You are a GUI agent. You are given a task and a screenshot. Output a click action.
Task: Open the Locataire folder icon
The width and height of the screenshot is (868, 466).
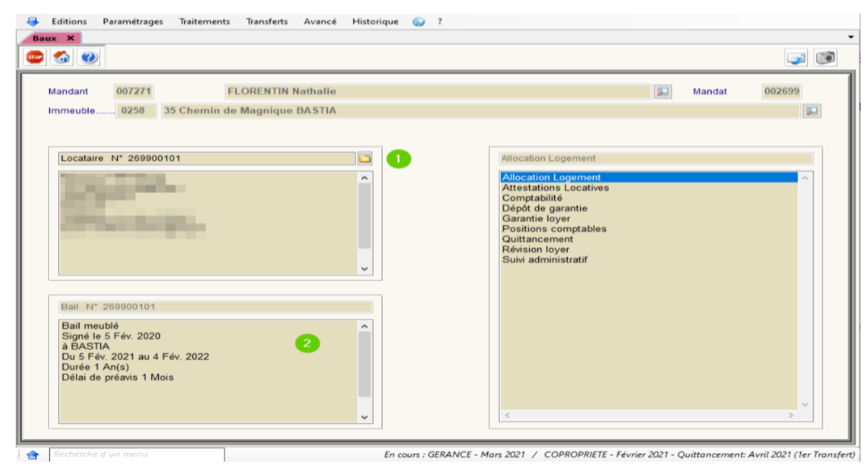(365, 158)
